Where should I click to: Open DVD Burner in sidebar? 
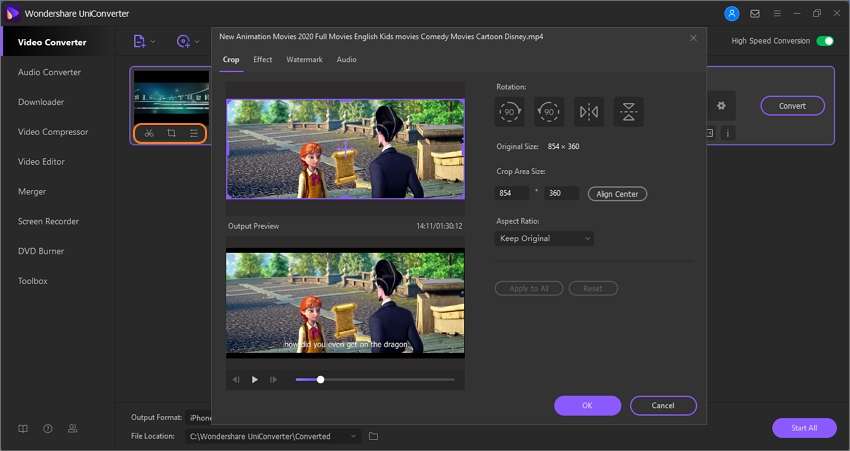pos(41,251)
